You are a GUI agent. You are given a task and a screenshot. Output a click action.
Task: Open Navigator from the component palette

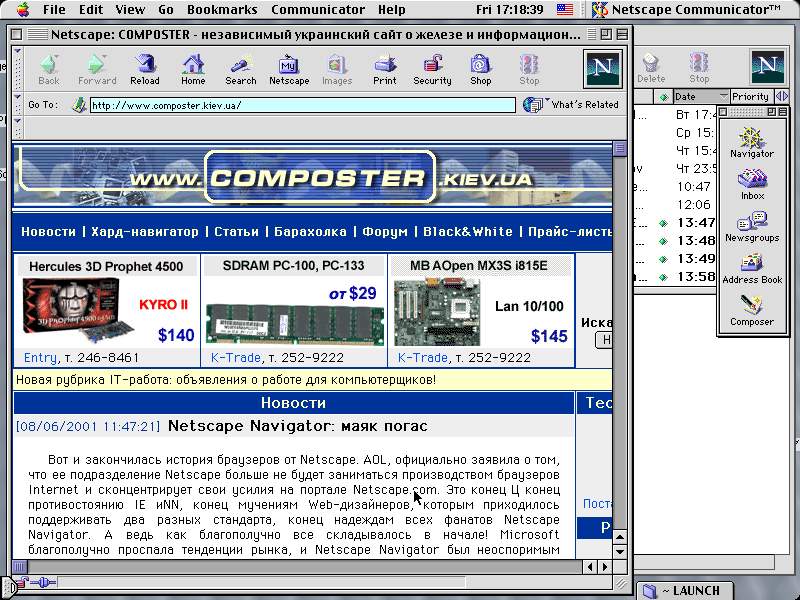(752, 142)
